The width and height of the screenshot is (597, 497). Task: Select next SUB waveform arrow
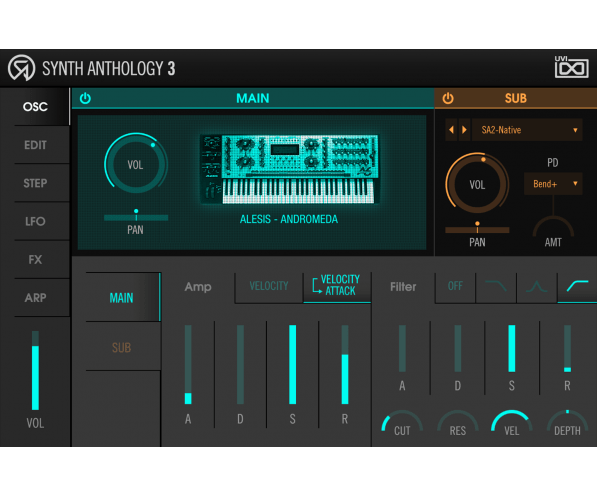(x=464, y=130)
